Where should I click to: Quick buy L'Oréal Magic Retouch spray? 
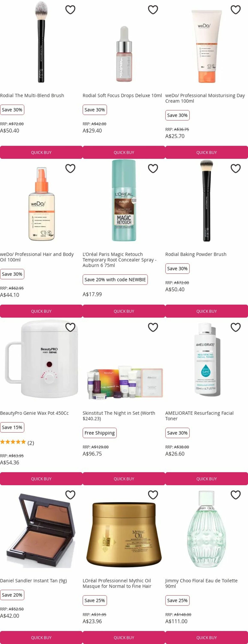(x=124, y=311)
